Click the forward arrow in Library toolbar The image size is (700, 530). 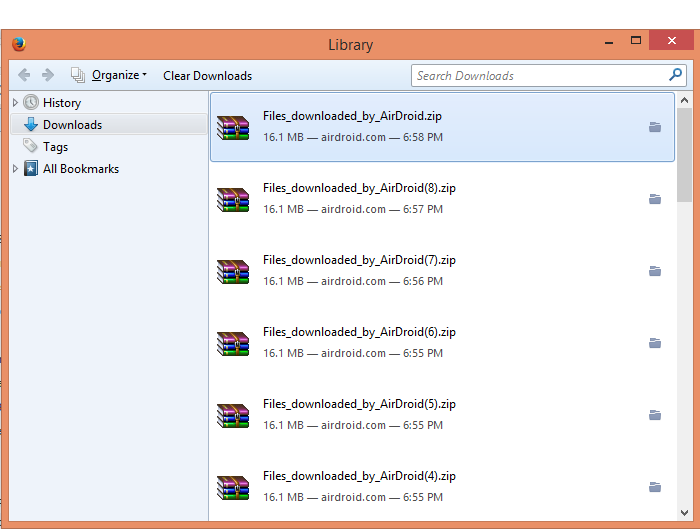tap(48, 75)
